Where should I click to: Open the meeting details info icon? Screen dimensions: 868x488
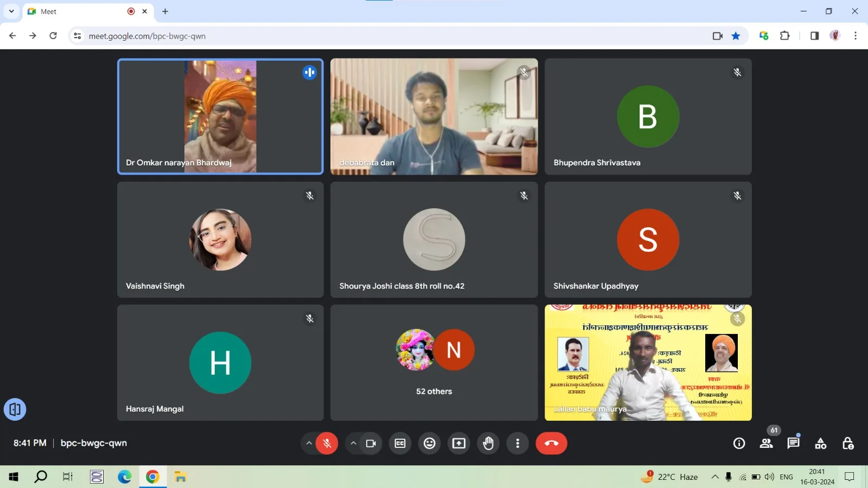(739, 444)
